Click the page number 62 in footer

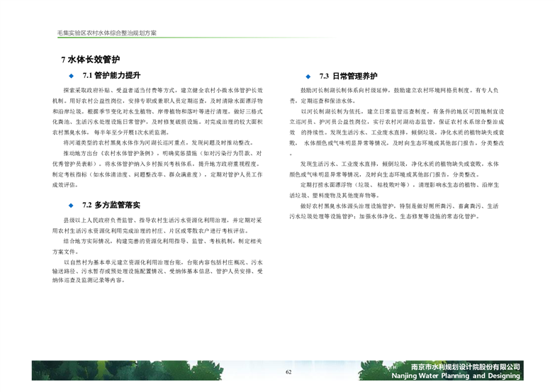click(288, 372)
